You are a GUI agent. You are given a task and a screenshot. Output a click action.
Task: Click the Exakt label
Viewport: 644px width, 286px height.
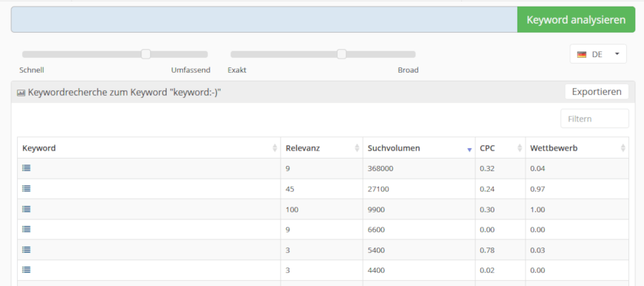coord(237,70)
